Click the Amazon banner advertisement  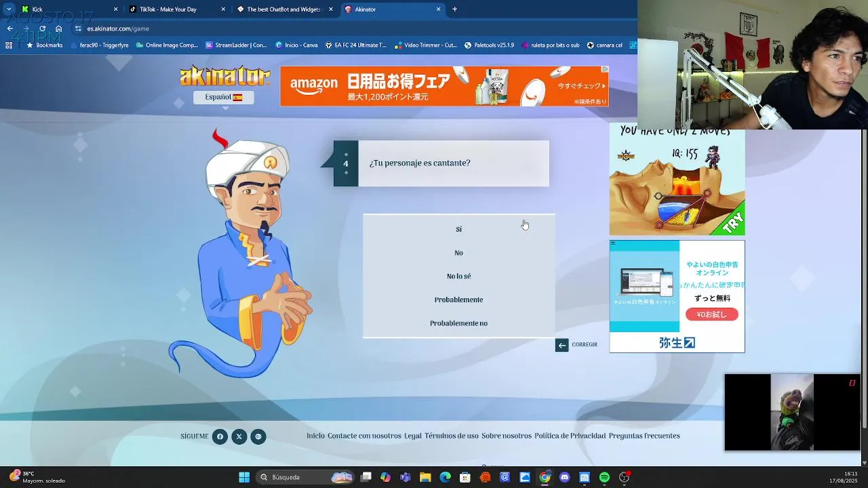click(444, 86)
